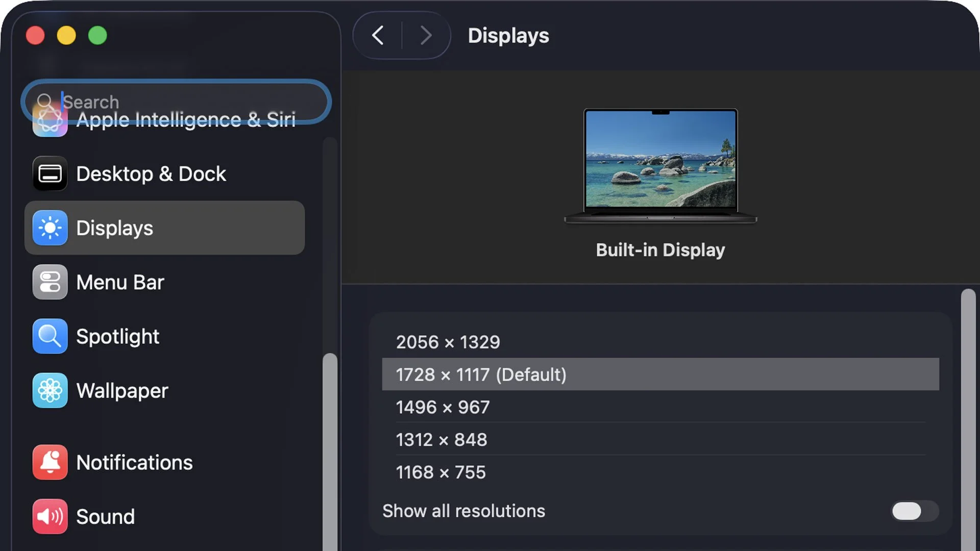Screen dimensions: 980x551
Task: Go back with the left chevron button
Action: click(x=378, y=35)
